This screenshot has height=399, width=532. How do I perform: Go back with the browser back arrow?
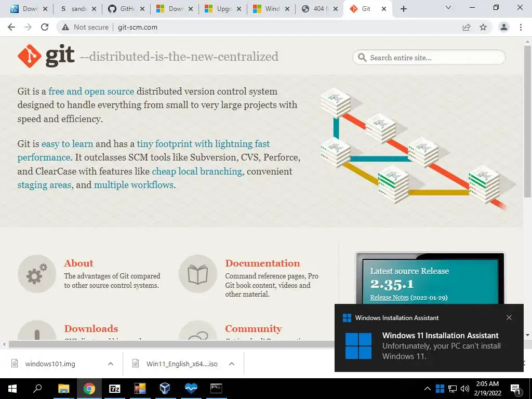(11, 27)
